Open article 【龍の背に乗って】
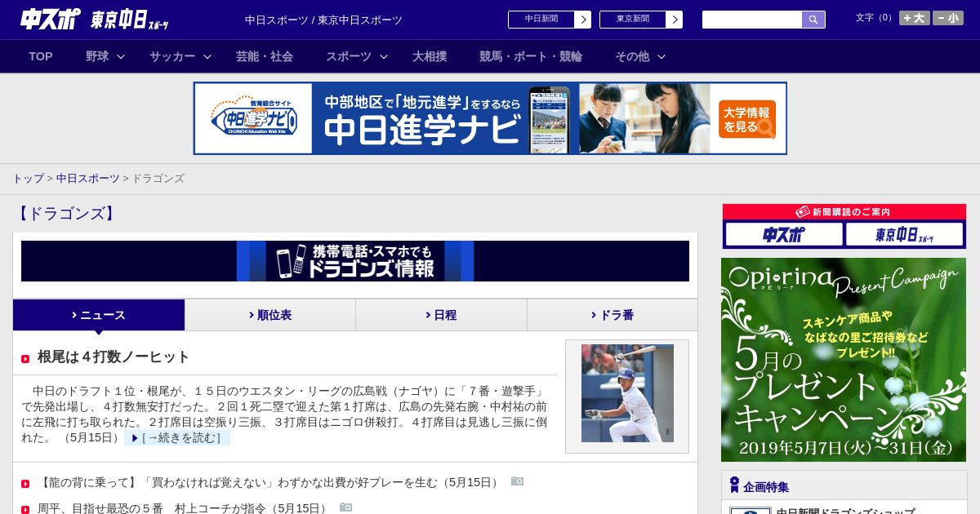The height and width of the screenshot is (514, 980). pos(269,482)
